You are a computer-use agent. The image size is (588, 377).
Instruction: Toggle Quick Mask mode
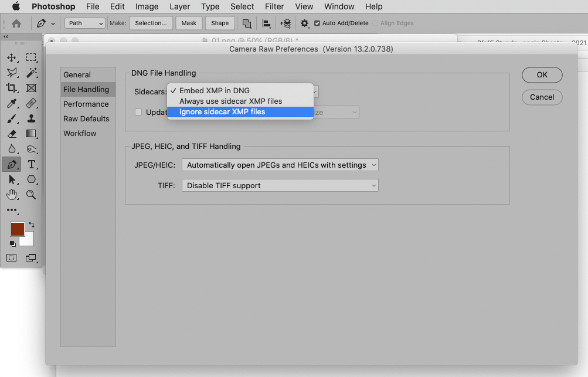click(x=11, y=258)
